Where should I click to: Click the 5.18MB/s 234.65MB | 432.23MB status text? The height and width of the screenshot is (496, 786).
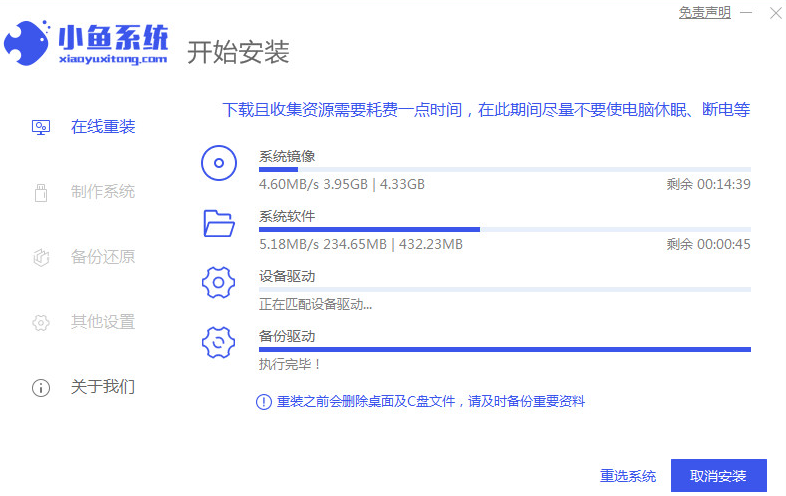(x=361, y=245)
